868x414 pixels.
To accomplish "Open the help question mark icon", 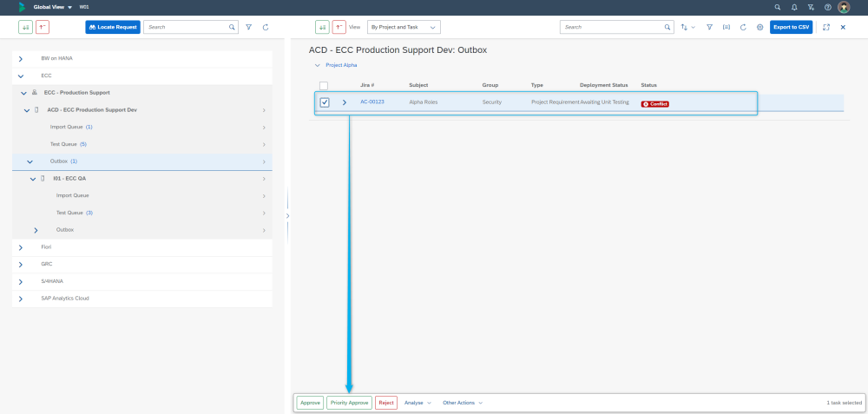I will coord(827,7).
